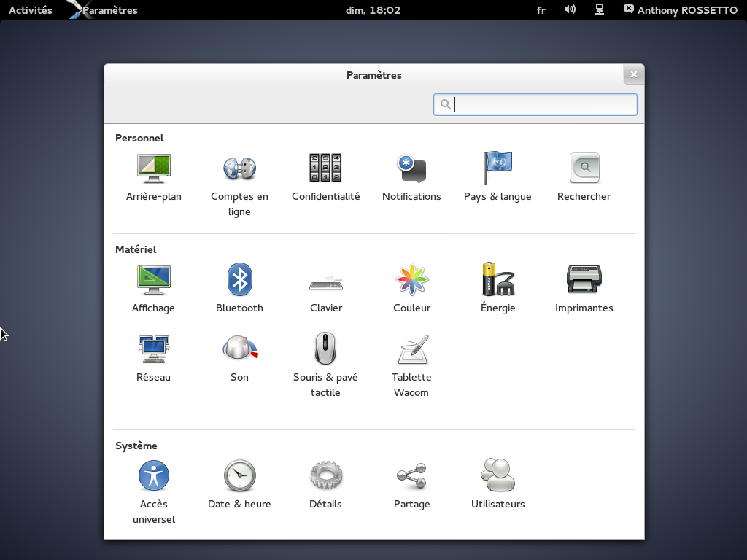Open the Énergie power settings
Viewport: 747px width, 560px height.
[498, 289]
